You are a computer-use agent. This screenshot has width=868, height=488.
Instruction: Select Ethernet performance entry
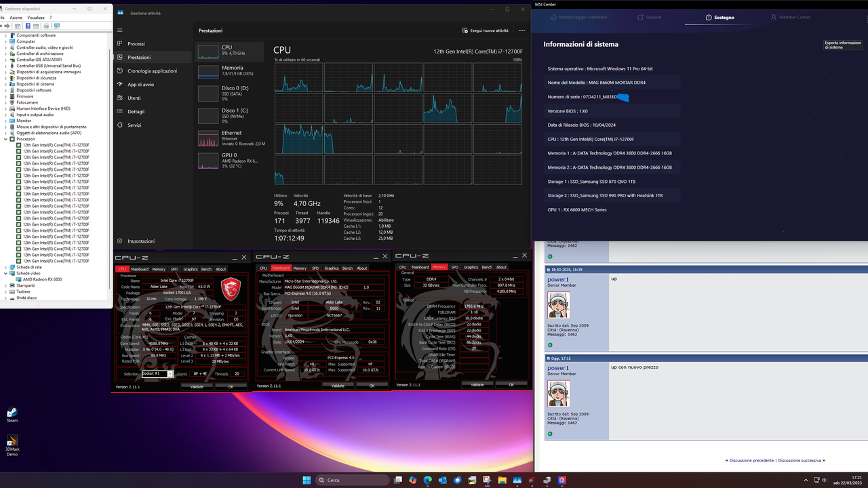pos(229,138)
